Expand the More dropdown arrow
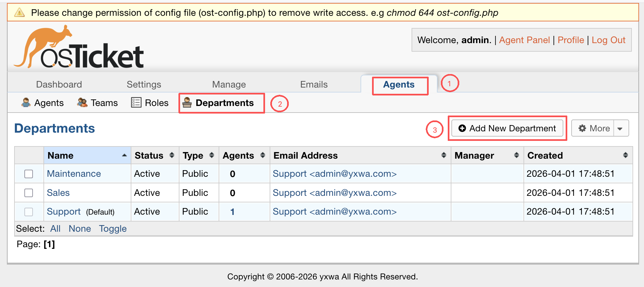 [x=620, y=129]
